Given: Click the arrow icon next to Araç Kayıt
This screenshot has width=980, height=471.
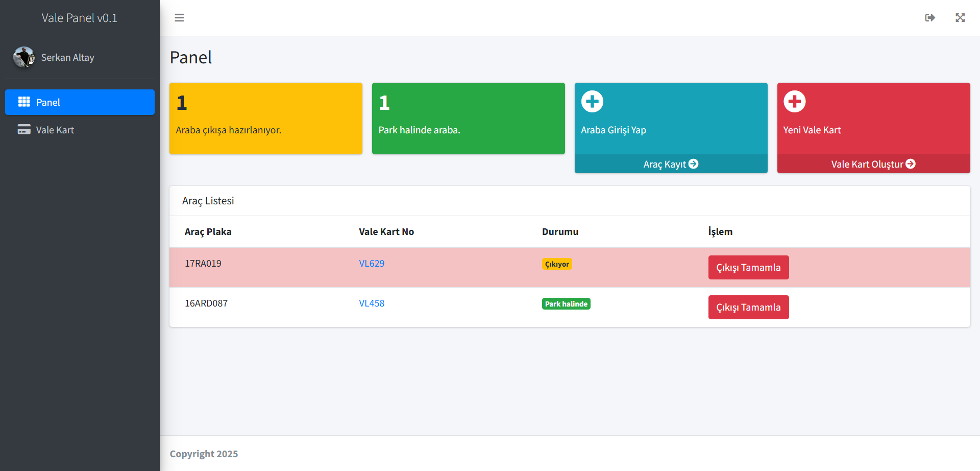Looking at the screenshot, I should (694, 163).
